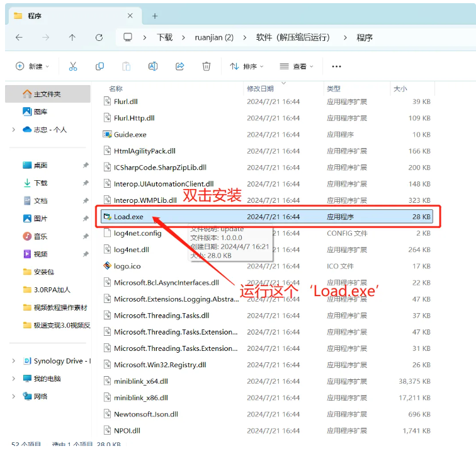Close the 程序 tab
Image resolution: width=476 pixels, height=458 pixels.
pos(130,16)
